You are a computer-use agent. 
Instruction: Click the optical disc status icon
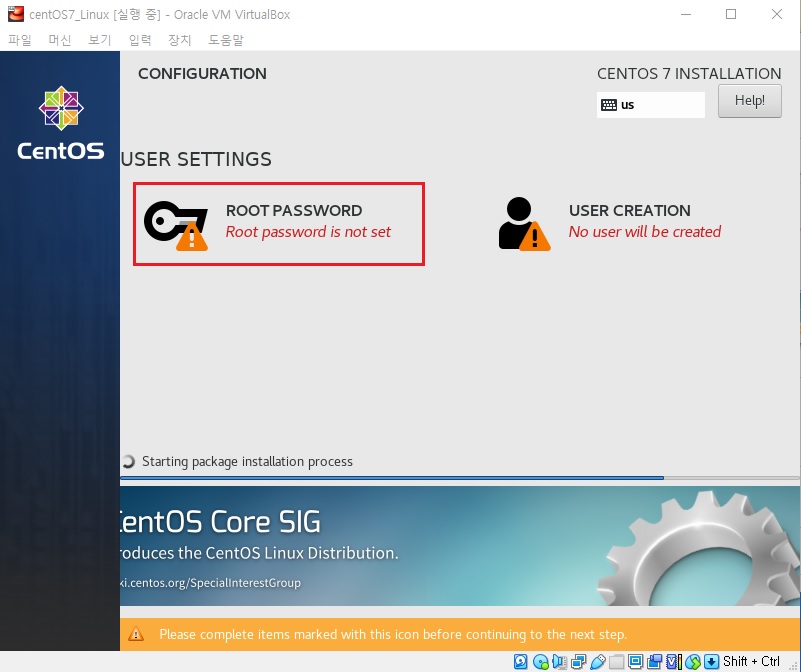540,661
